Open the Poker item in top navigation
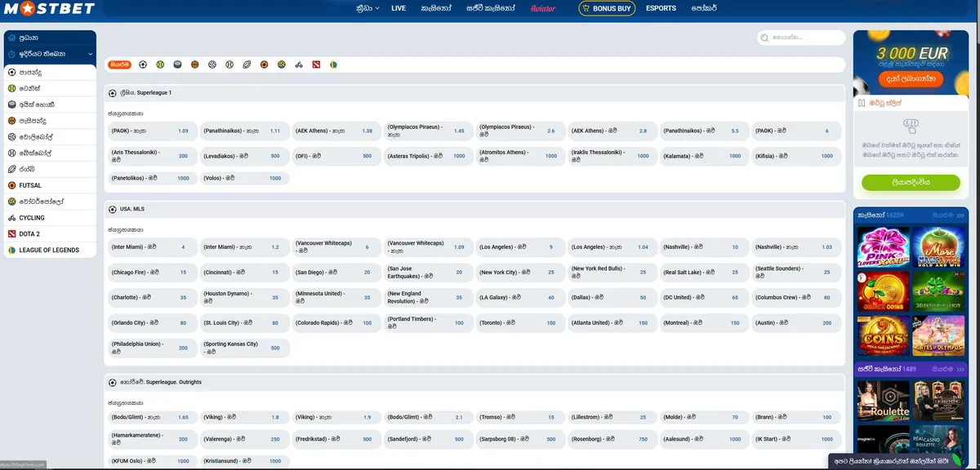This screenshot has height=470, width=980. pyautogui.click(x=703, y=8)
